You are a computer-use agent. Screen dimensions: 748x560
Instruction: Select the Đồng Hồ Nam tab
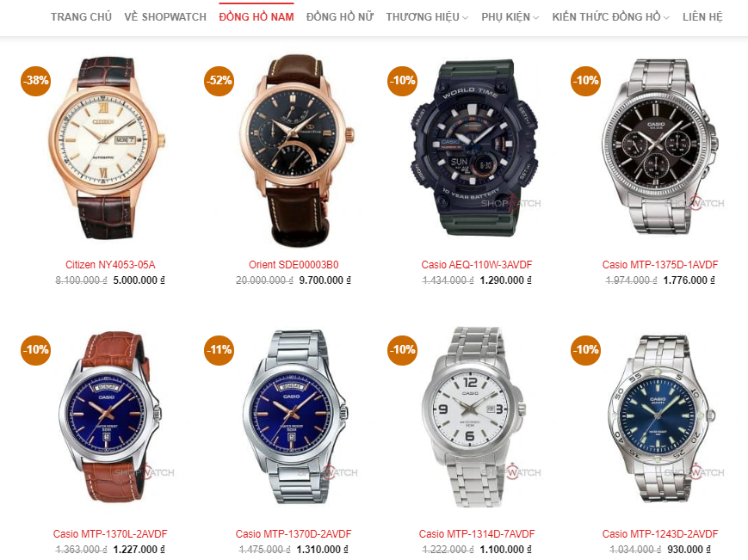coord(257,17)
